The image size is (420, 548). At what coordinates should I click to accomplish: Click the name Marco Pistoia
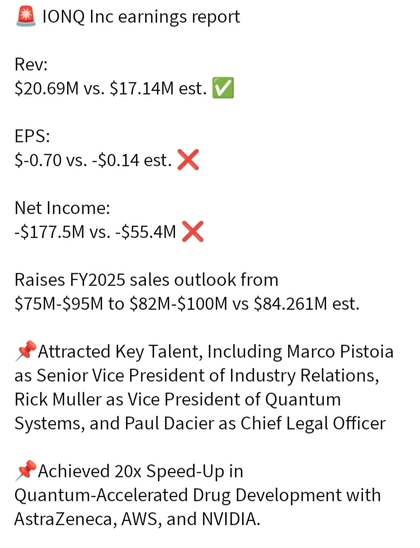coord(340,351)
